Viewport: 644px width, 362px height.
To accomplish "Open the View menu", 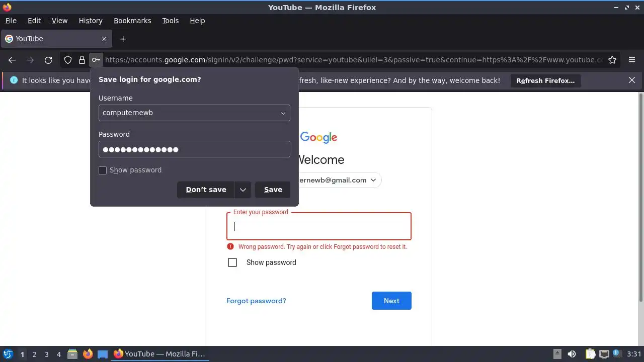I will (x=59, y=21).
